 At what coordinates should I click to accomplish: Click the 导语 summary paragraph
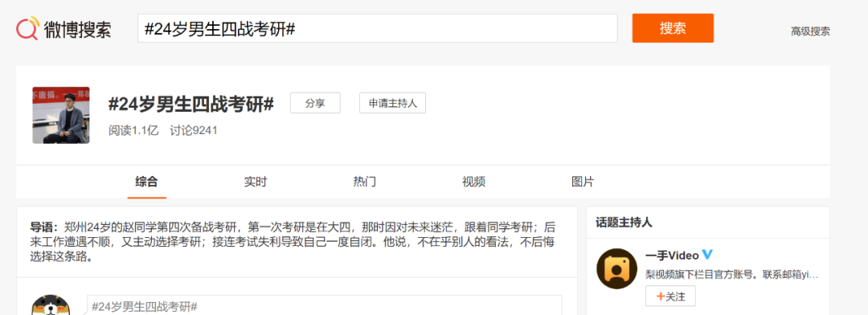point(293,242)
